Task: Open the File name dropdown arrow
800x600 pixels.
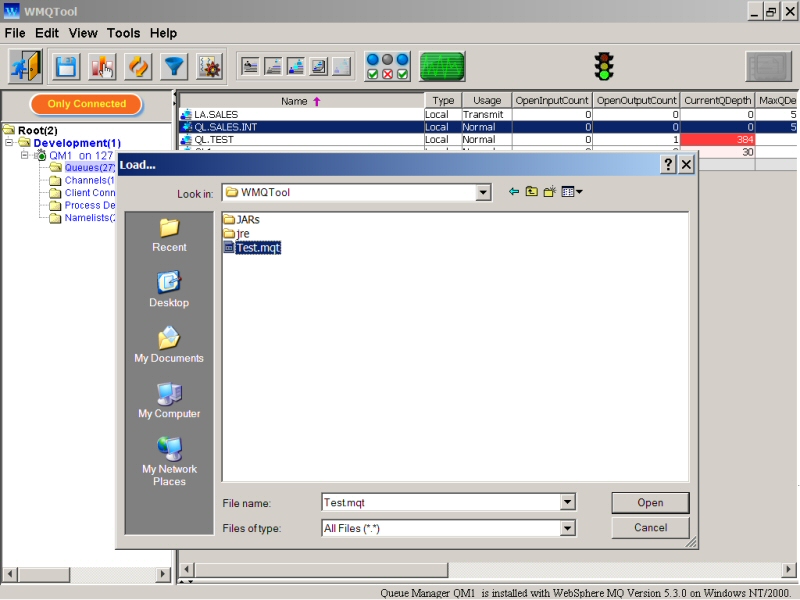Action: tap(567, 502)
